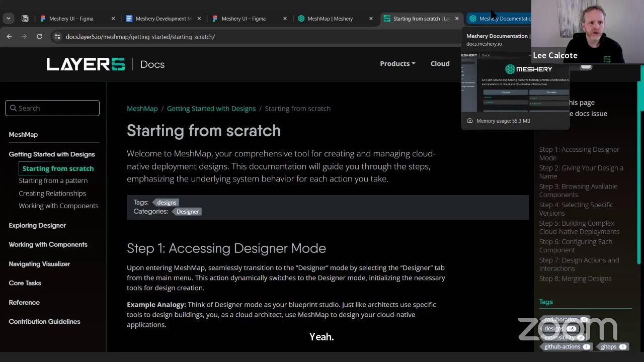This screenshot has height=362, width=644.
Task: Switch to Meshery Documentation tab
Action: pos(499,19)
